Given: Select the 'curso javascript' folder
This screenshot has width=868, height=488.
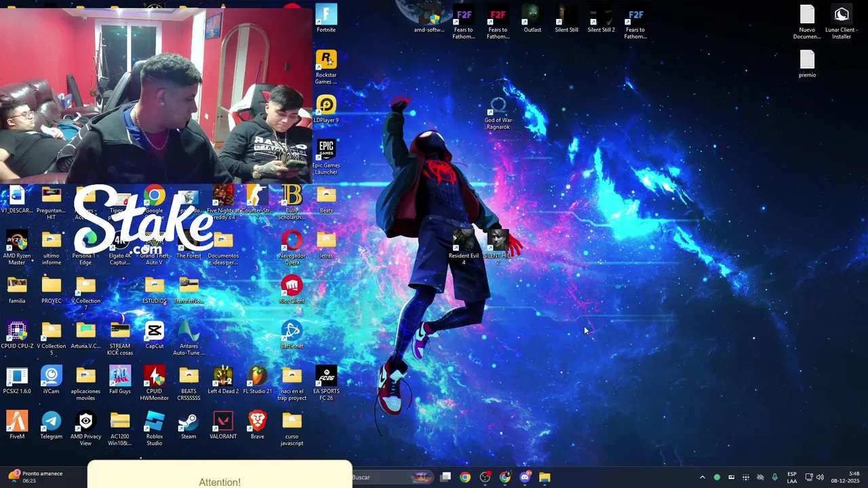Looking at the screenshot, I should tap(292, 428).
